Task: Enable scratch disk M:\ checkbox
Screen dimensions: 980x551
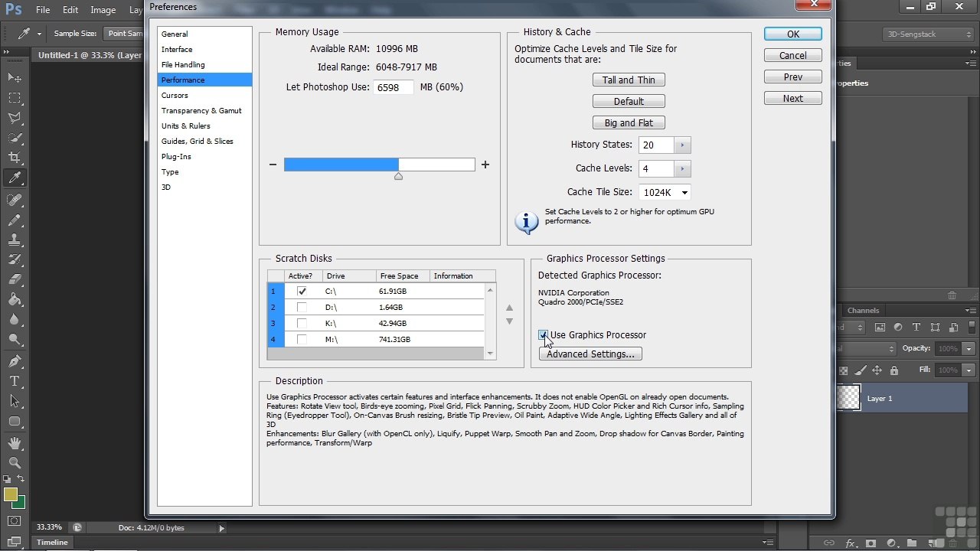Action: (302, 340)
